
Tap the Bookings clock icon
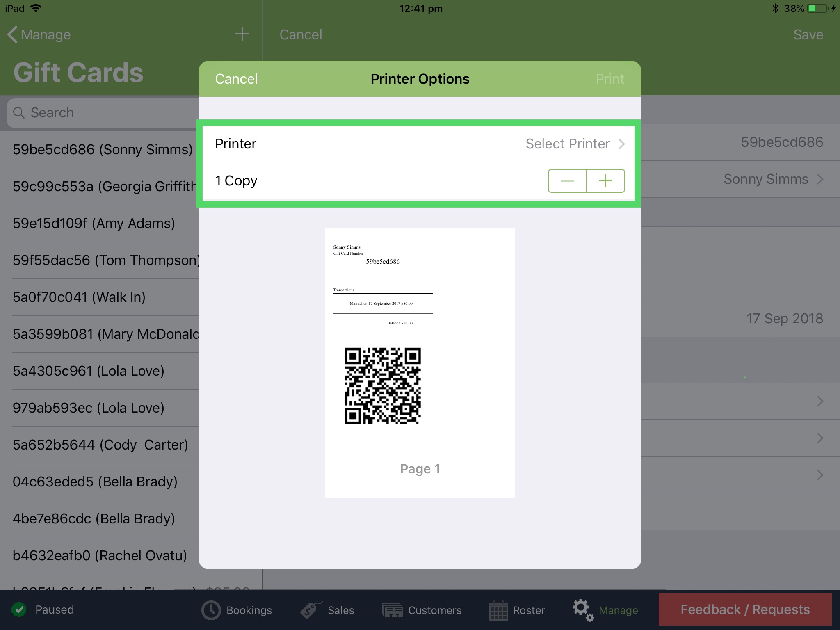click(211, 610)
